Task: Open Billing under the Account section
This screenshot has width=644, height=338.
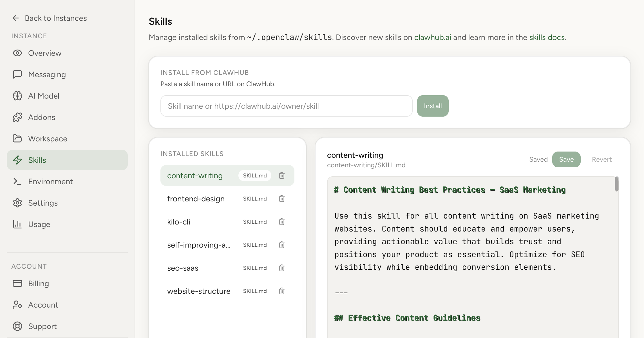Action: pos(38,283)
